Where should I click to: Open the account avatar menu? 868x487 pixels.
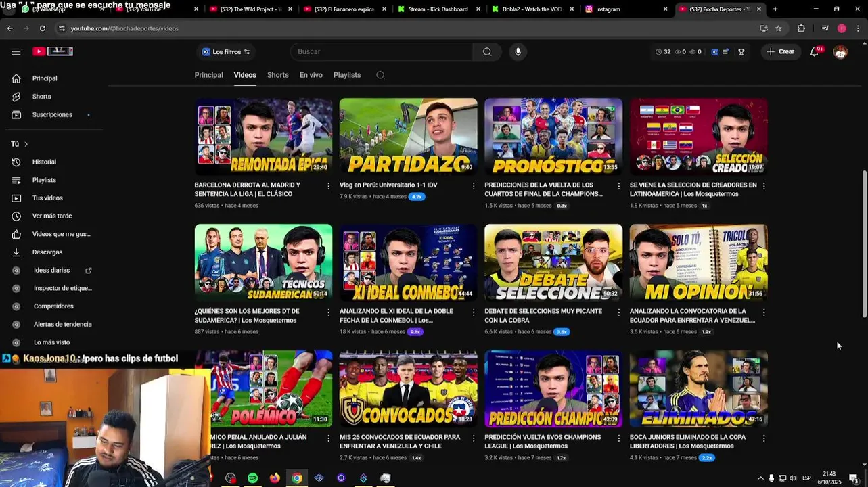click(840, 52)
